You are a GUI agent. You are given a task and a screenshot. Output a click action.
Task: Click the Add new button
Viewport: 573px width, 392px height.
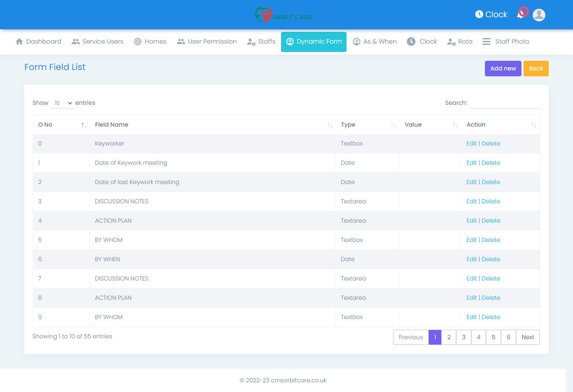tap(503, 68)
